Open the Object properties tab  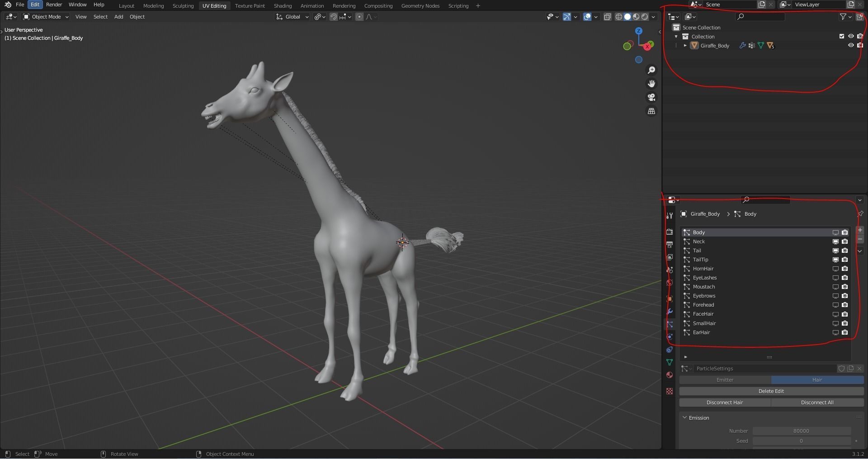click(x=670, y=298)
